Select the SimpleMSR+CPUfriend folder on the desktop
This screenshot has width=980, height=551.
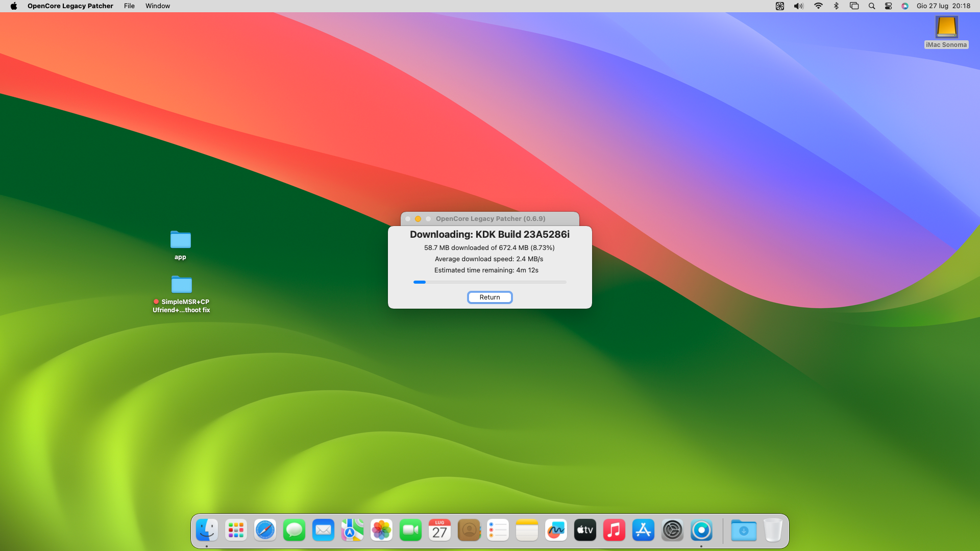pyautogui.click(x=181, y=285)
